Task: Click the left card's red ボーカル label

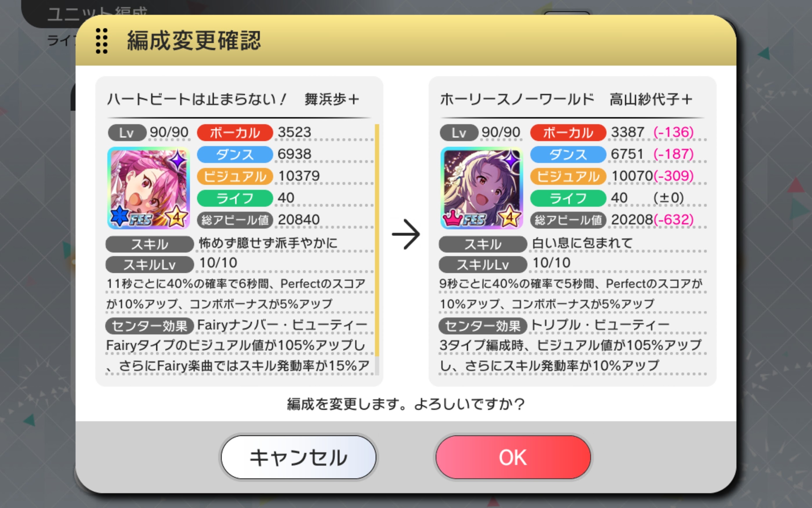Action: point(235,133)
